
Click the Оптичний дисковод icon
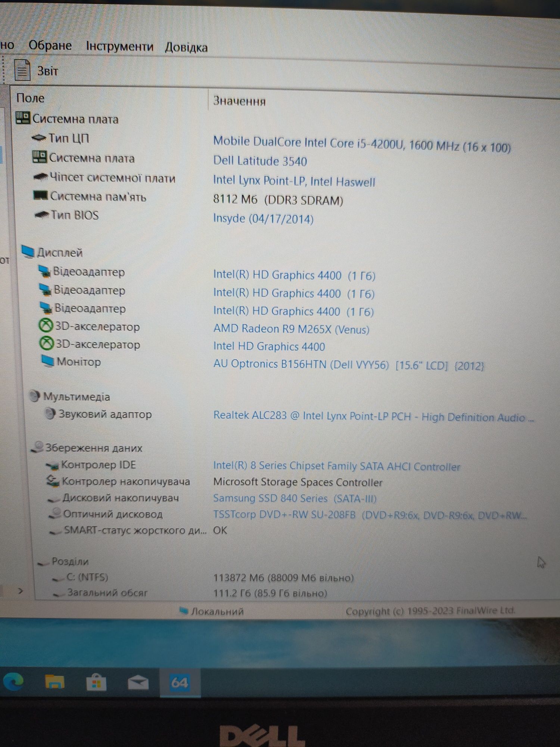point(55,514)
